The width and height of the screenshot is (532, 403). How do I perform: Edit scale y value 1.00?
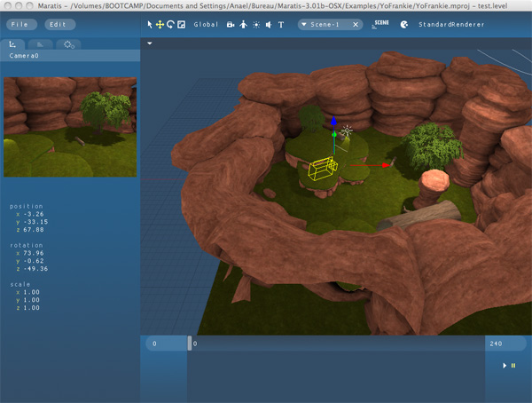point(31,300)
